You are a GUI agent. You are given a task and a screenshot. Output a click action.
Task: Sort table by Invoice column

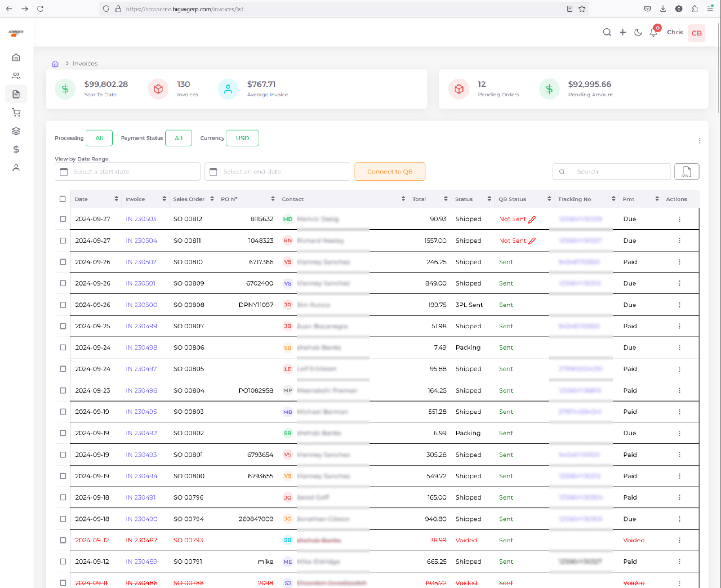[x=164, y=199]
